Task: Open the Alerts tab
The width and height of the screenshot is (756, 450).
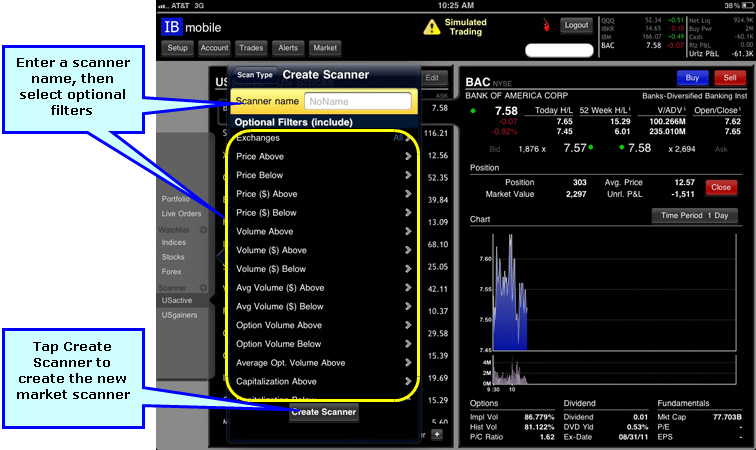Action: pos(288,48)
